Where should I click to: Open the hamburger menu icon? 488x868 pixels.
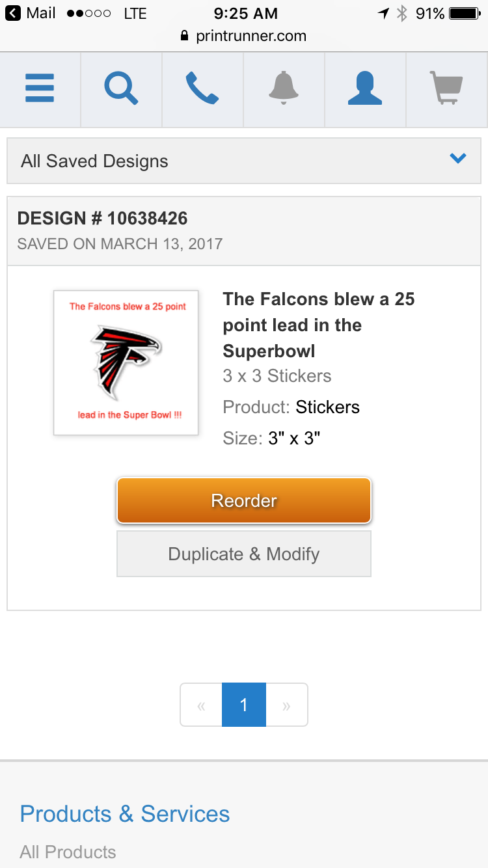coord(40,88)
